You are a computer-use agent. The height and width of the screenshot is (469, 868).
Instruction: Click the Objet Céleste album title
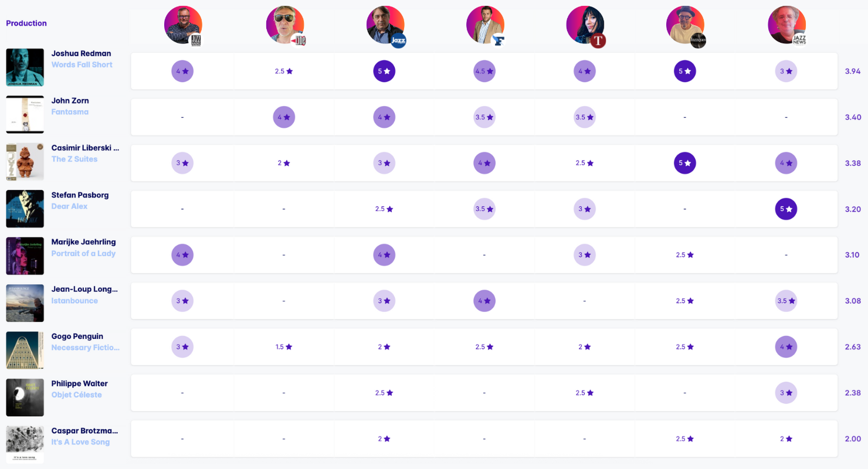pos(76,395)
